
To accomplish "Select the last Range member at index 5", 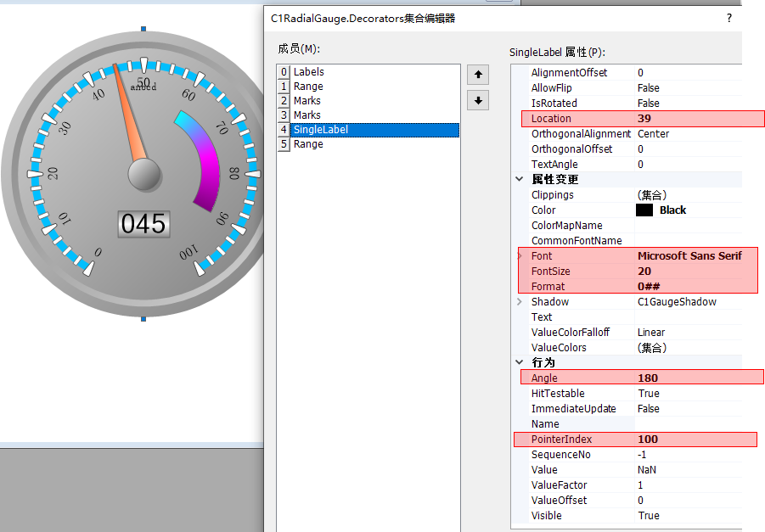I will pos(308,144).
